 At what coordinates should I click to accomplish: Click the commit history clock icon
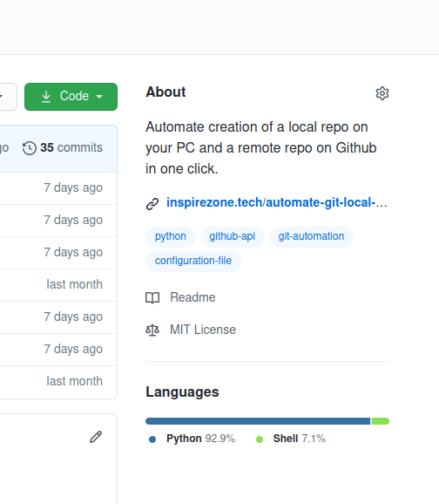(x=30, y=148)
